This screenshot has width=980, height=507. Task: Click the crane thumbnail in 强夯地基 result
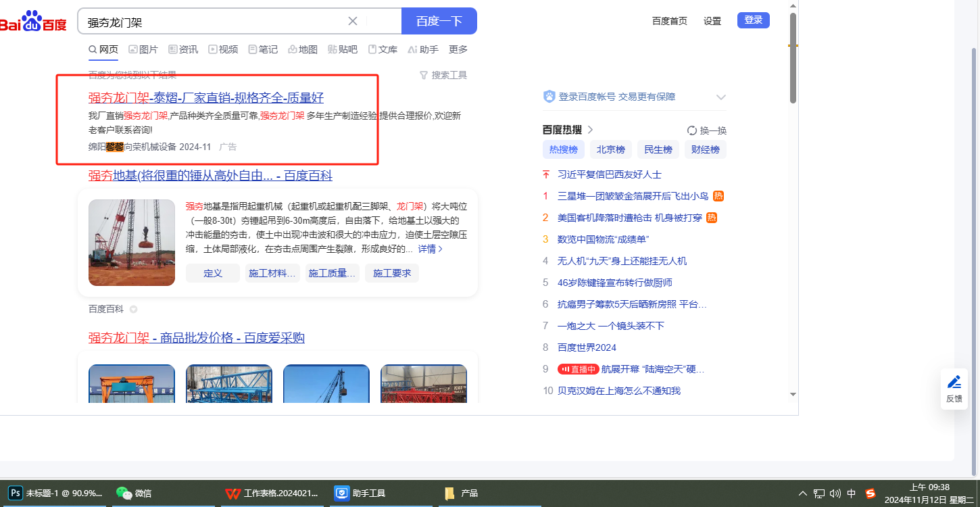[132, 242]
